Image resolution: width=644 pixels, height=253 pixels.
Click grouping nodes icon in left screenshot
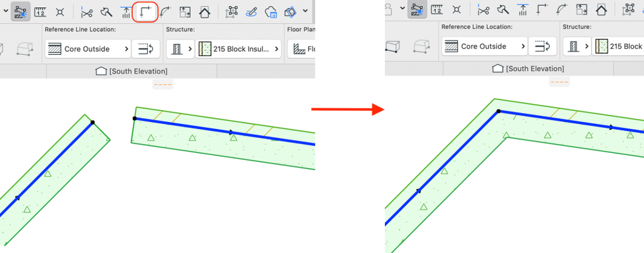point(232,12)
